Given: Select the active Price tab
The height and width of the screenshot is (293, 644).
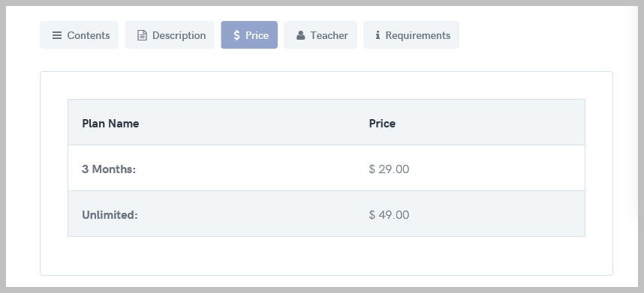Looking at the screenshot, I should 249,34.
